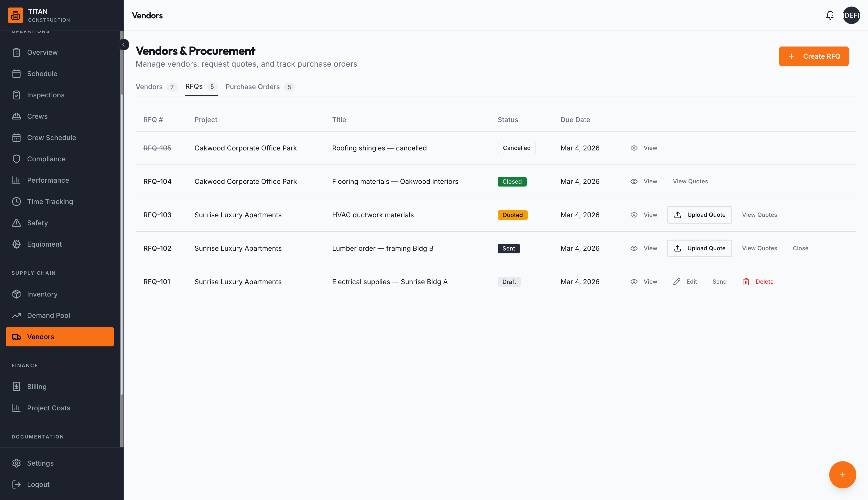Viewport: 868px width, 500px height.
Task: Click the Billing receipt icon
Action: [16, 386]
